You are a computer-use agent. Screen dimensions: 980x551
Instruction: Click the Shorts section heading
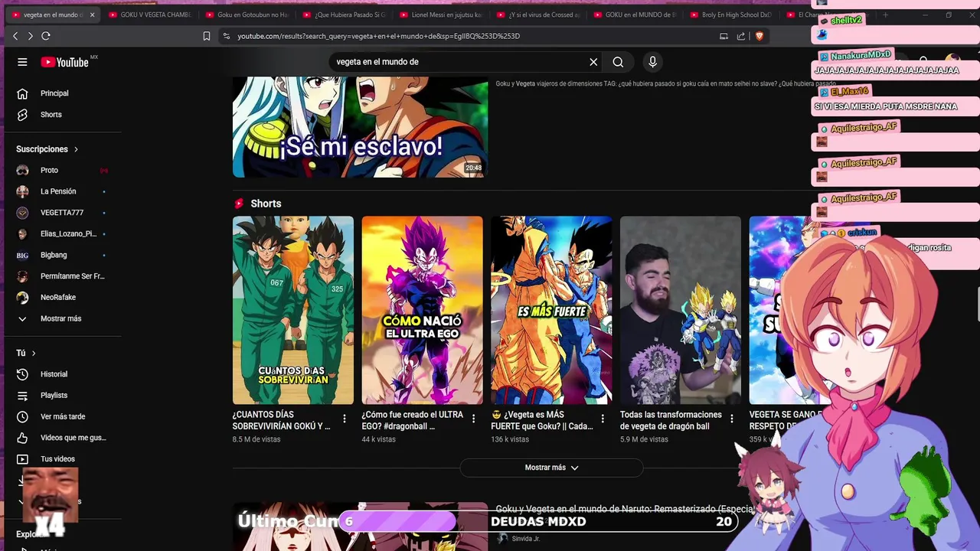click(266, 204)
